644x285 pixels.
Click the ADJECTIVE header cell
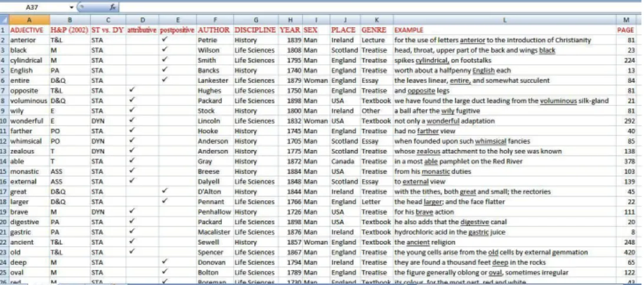pyautogui.click(x=29, y=30)
